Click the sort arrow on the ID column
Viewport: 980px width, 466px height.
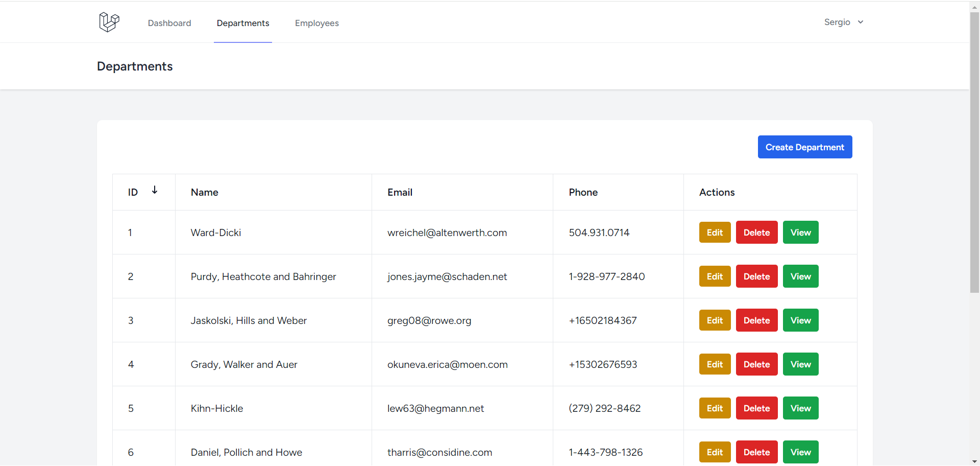click(x=155, y=190)
